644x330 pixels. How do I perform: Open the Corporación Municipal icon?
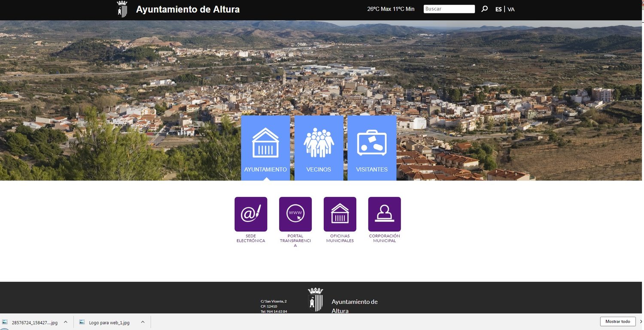384,213
